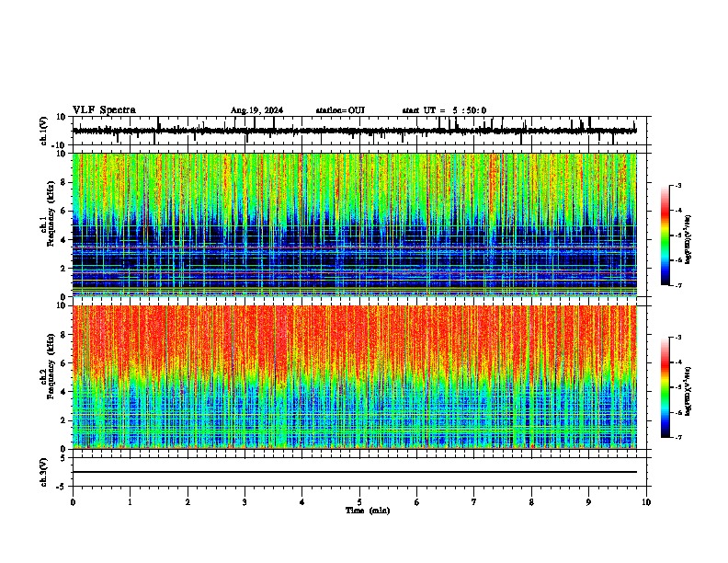Click the "ch.1(V)" waveform axis label
This screenshot has height=563, width=728.
coord(43,131)
